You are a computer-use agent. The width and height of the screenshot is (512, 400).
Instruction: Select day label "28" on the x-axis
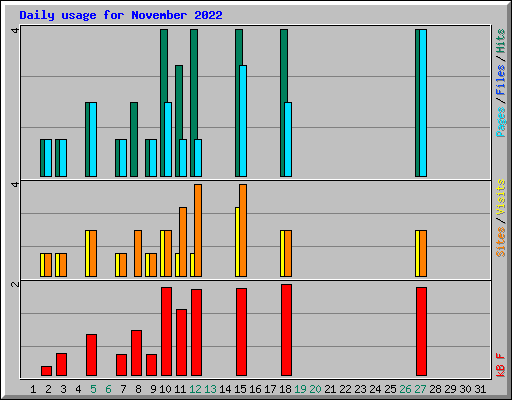[435, 389]
